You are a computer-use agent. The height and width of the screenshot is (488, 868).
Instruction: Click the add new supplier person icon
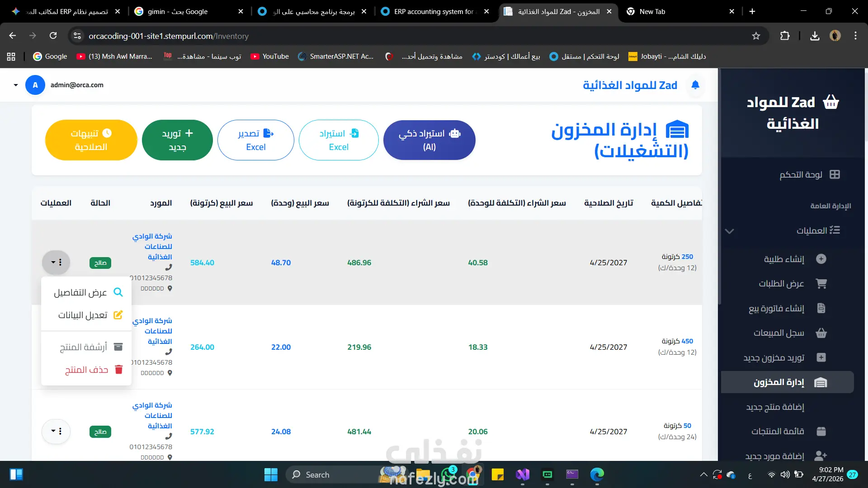point(821,456)
